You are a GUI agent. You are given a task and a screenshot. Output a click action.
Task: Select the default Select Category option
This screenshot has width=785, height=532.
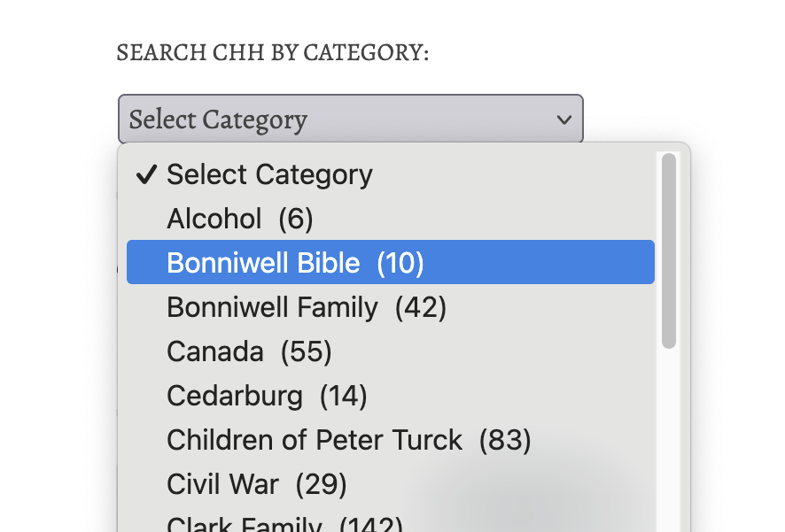coord(269,174)
